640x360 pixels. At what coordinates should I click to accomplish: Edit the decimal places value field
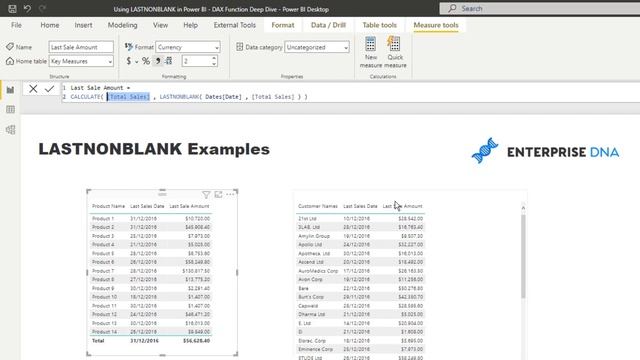click(x=197, y=61)
